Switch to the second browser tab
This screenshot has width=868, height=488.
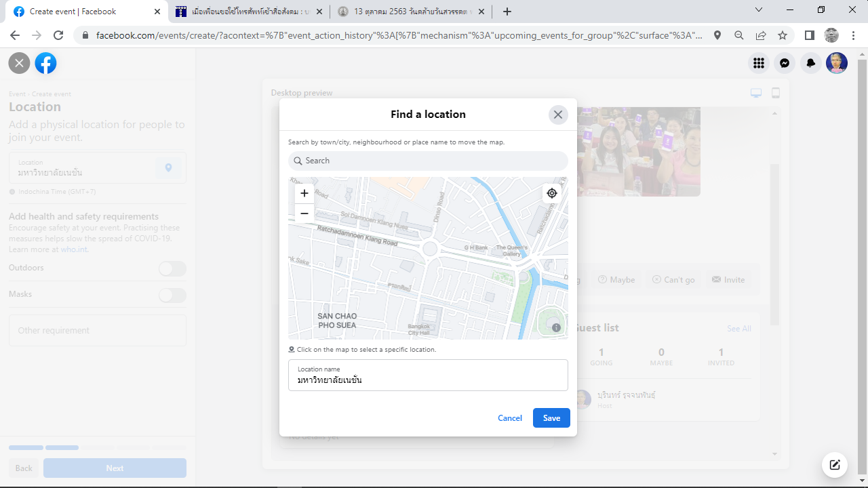coord(249,12)
